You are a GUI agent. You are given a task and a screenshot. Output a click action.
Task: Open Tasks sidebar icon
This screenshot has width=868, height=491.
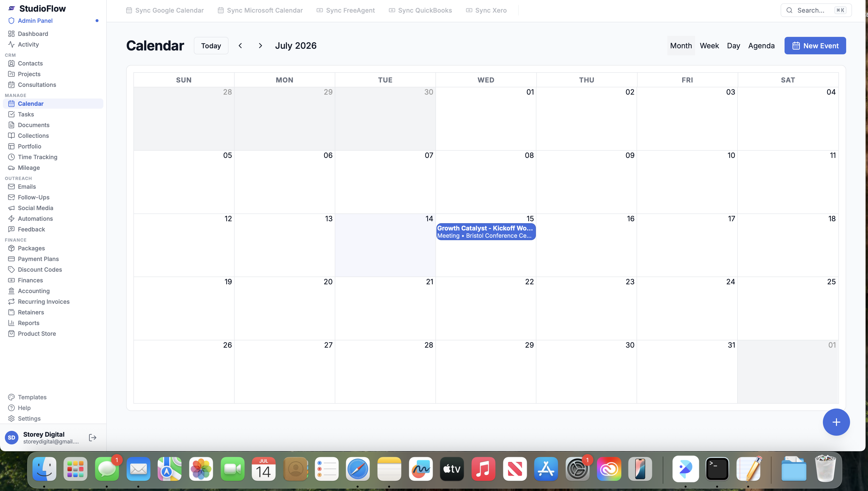(11, 114)
